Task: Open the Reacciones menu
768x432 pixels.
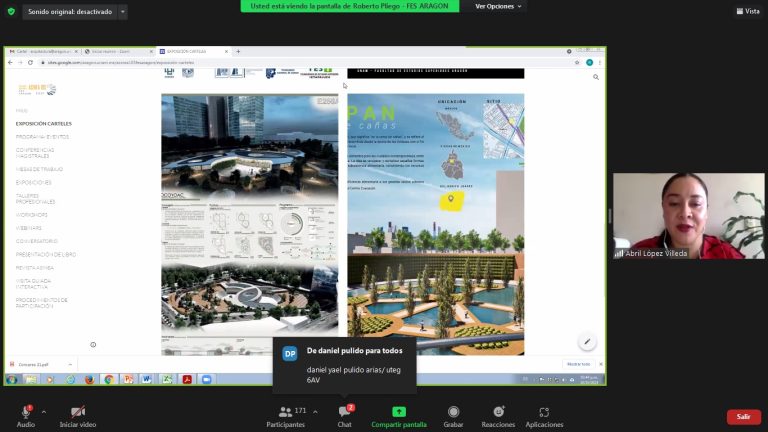Action: [x=498, y=412]
